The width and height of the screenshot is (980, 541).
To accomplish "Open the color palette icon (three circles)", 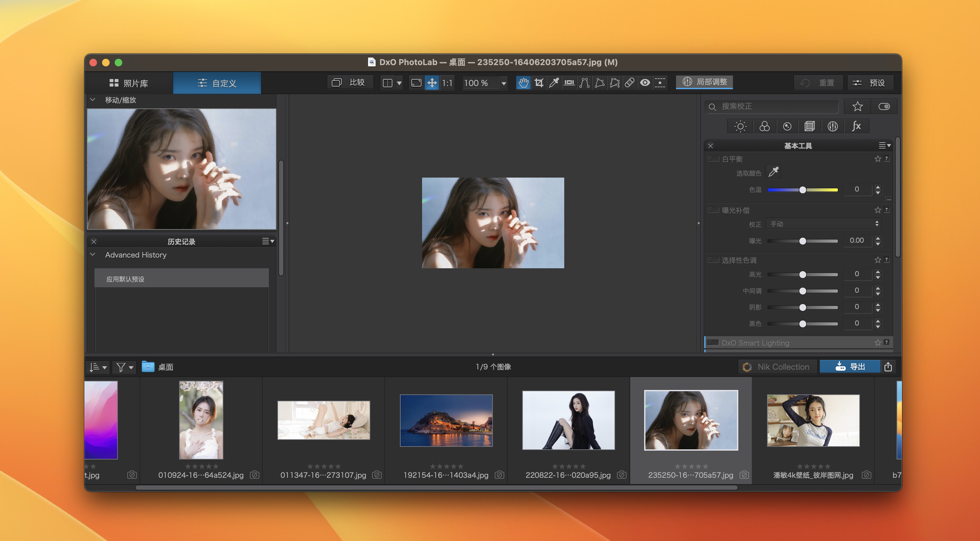I will click(x=764, y=126).
